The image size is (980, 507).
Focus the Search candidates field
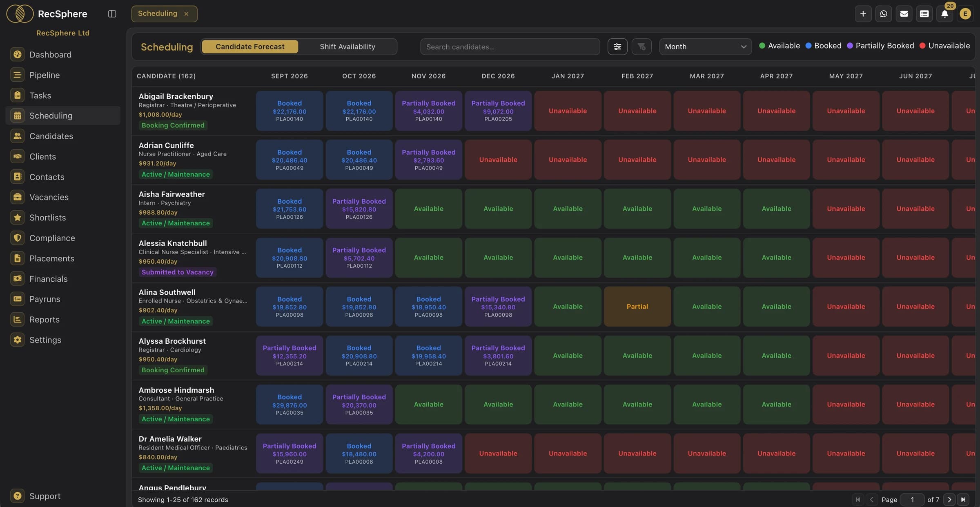point(510,47)
